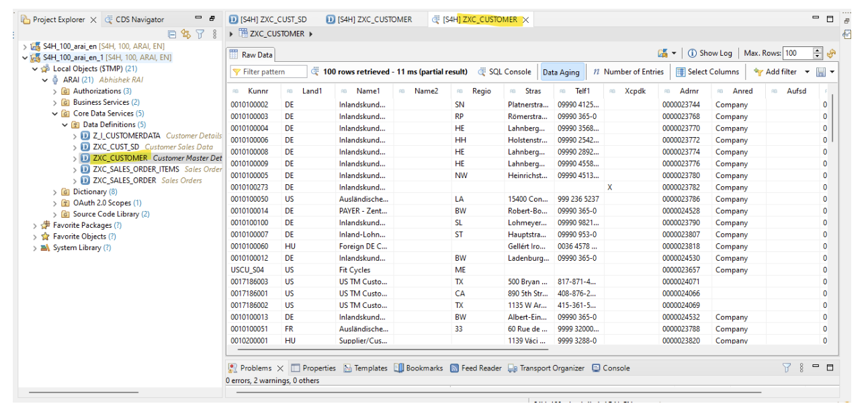The width and height of the screenshot is (868, 410).
Task: Switch to CDS Navigator tab
Action: click(x=134, y=19)
